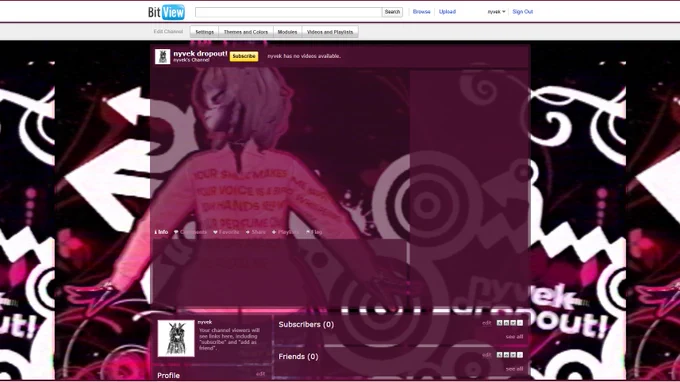The image size is (680, 382).
Task: Open the BitView logo homepage
Action: (x=167, y=12)
